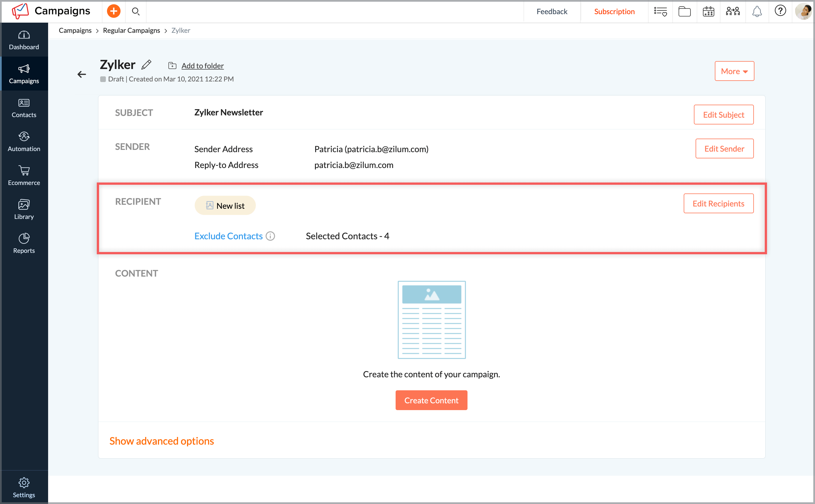
Task: Click the info icon beside Exclude Contacts
Action: 270,236
